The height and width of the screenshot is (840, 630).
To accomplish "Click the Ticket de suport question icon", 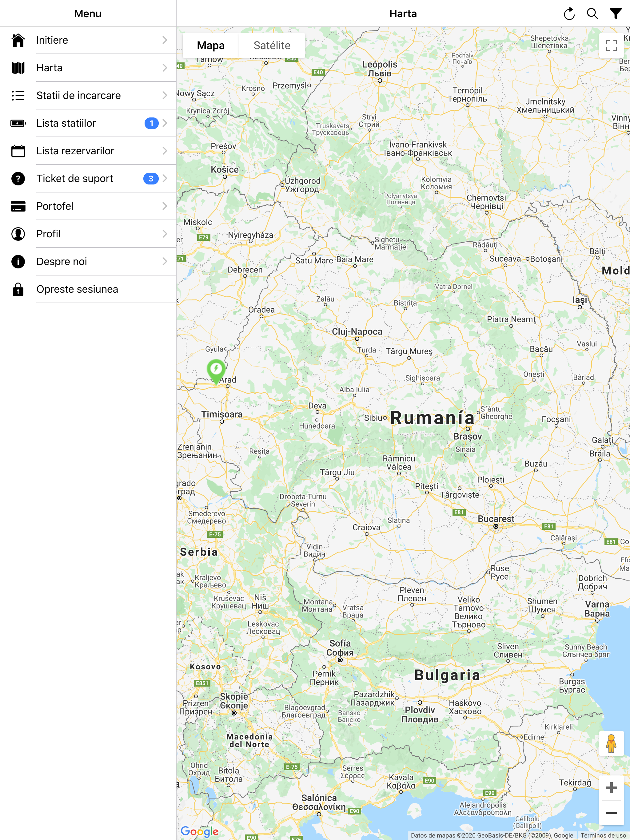I will pyautogui.click(x=18, y=178).
